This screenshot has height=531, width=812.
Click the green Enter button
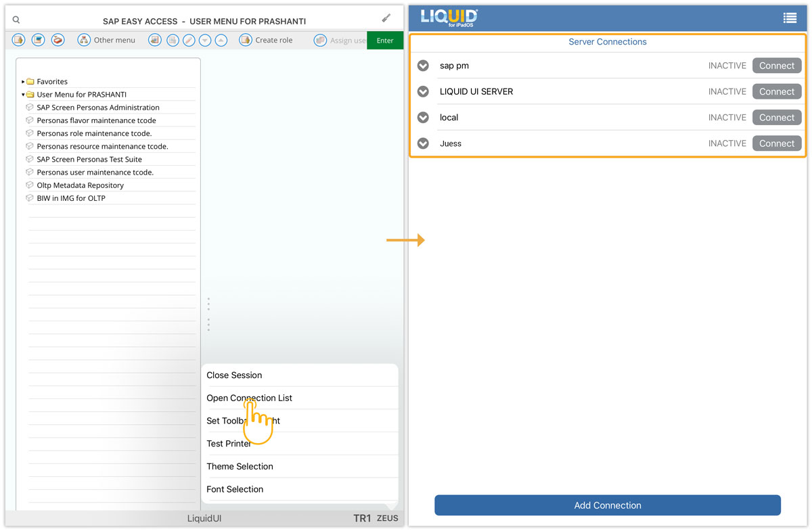tap(385, 41)
